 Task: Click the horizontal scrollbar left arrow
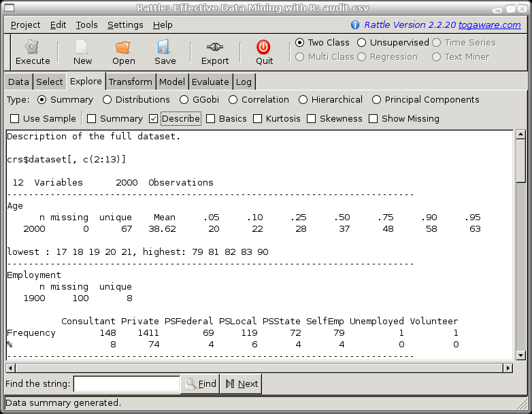click(10, 368)
